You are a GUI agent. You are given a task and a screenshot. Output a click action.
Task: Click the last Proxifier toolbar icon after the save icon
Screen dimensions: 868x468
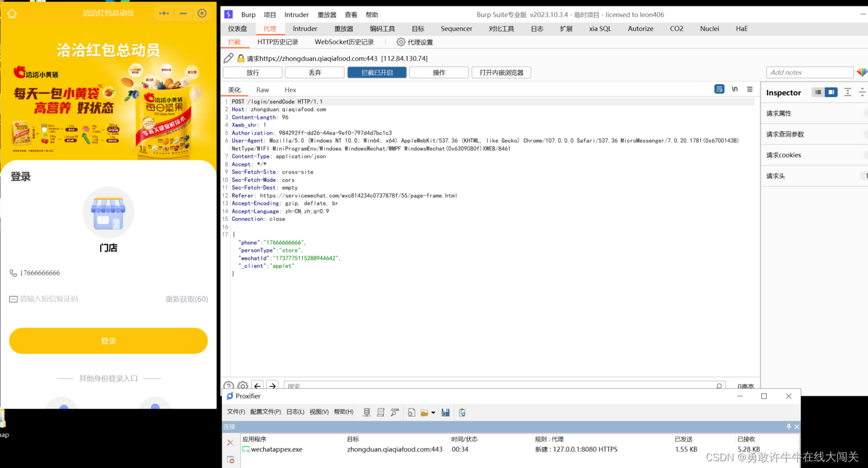coord(462,413)
